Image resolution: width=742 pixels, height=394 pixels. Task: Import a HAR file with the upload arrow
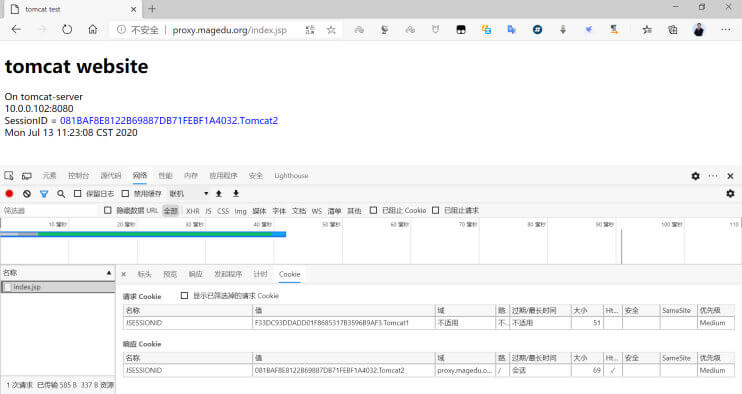219,193
